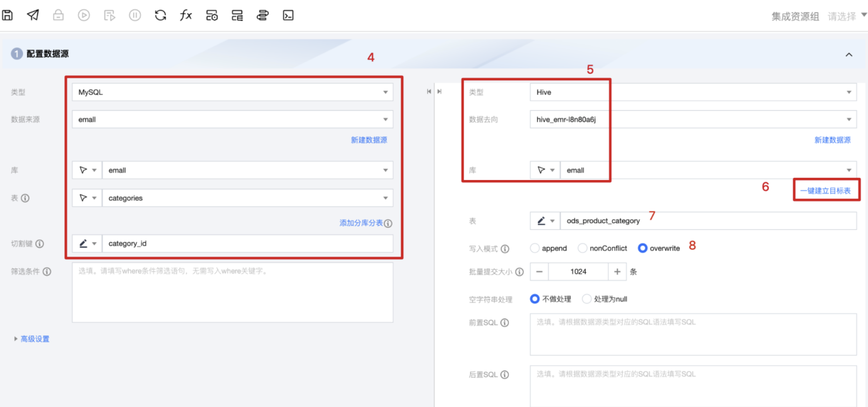Image resolution: width=868 pixels, height=407 pixels.
Task: Open the fx function icon
Action: pos(185,16)
